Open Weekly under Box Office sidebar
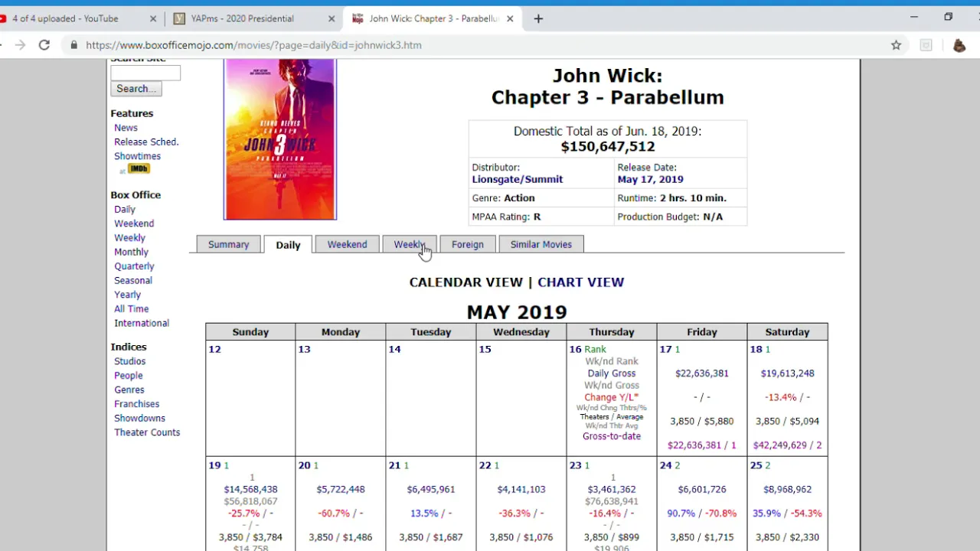 [129, 237]
